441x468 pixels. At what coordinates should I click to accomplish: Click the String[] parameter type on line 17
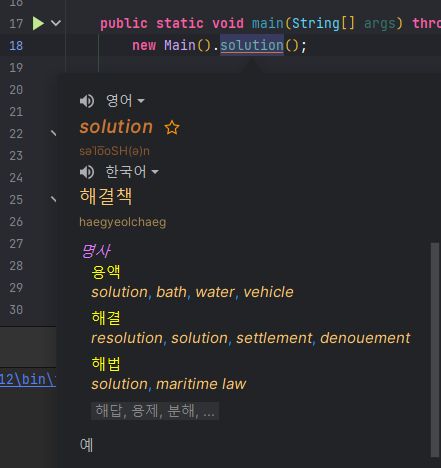pos(323,23)
